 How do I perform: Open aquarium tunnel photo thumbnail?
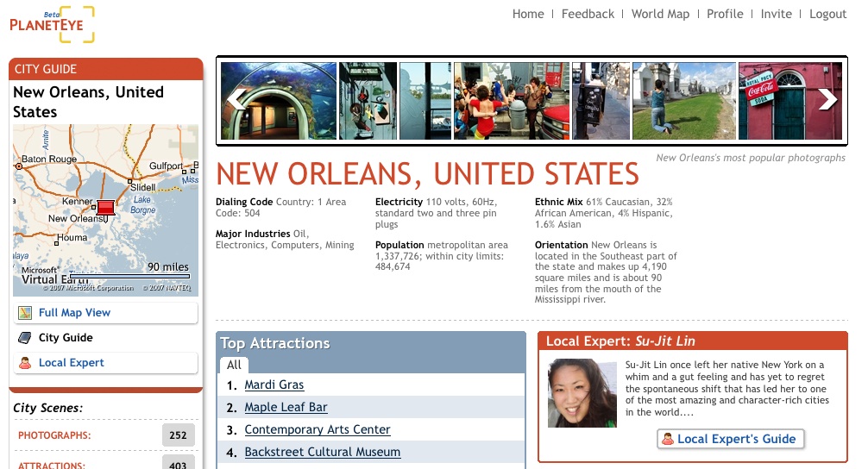(279, 101)
